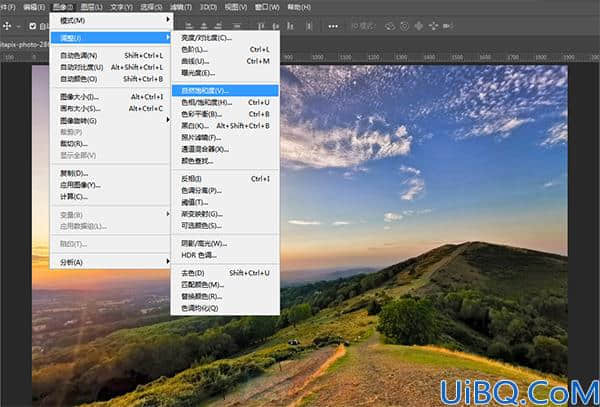Select the Move tool icon in options bar
This screenshot has height=407, width=600.
[7, 26]
